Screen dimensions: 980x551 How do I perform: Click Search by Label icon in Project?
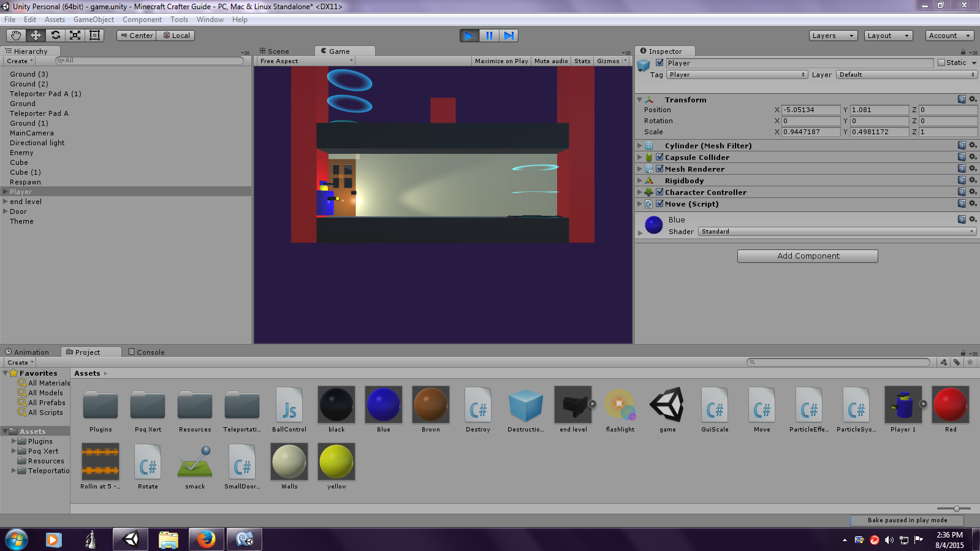[957, 362]
